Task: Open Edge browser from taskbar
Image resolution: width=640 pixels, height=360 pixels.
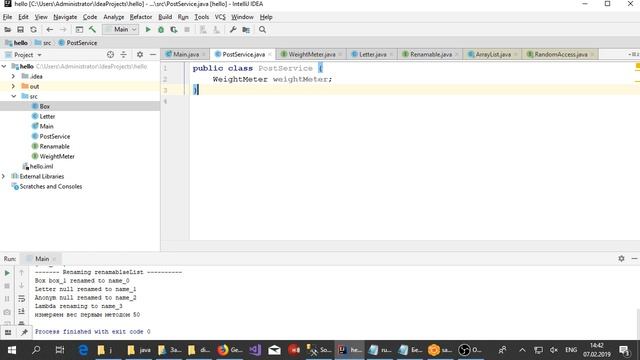Action: tap(83, 350)
